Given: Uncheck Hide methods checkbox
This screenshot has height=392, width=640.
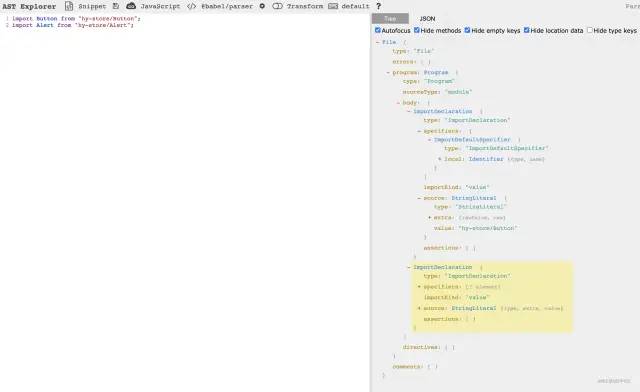Looking at the screenshot, I should (x=417, y=30).
